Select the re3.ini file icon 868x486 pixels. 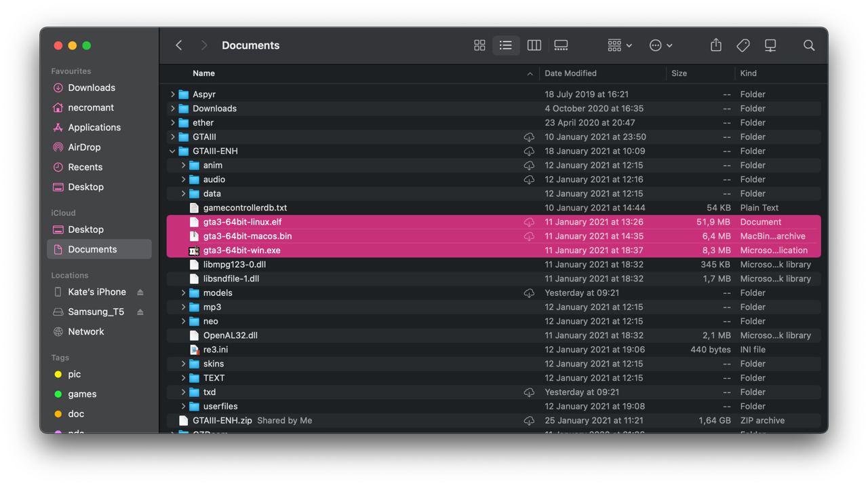pos(194,350)
